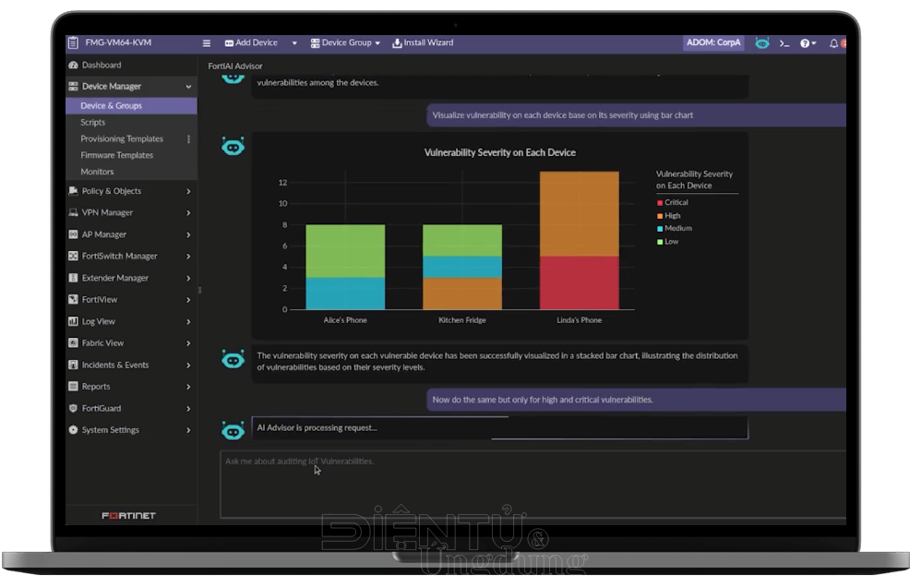Screen dimensions: 910x588
Task: Click the Low green legend swatch
Action: click(660, 242)
